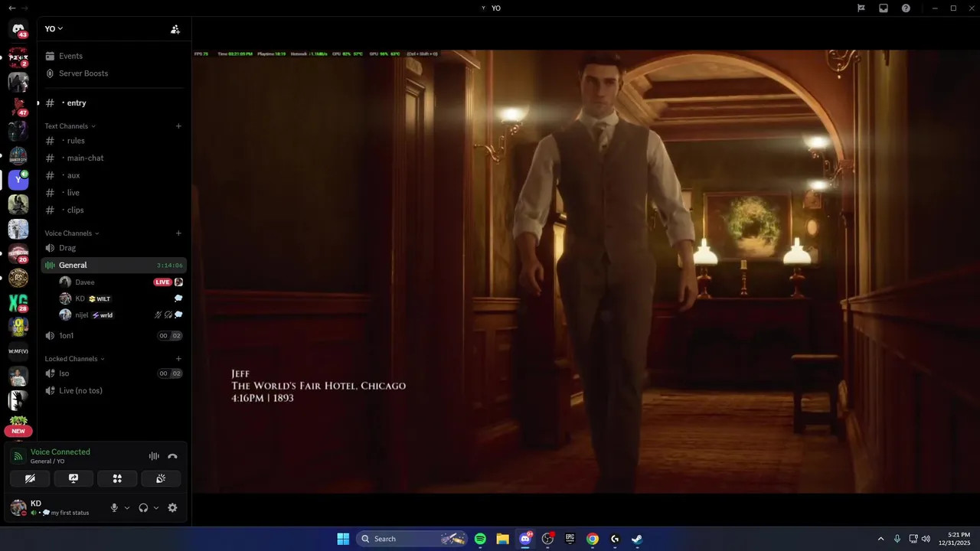The width and height of the screenshot is (980, 551).
Task: Open Discord inbox icon in title bar
Action: 884,8
